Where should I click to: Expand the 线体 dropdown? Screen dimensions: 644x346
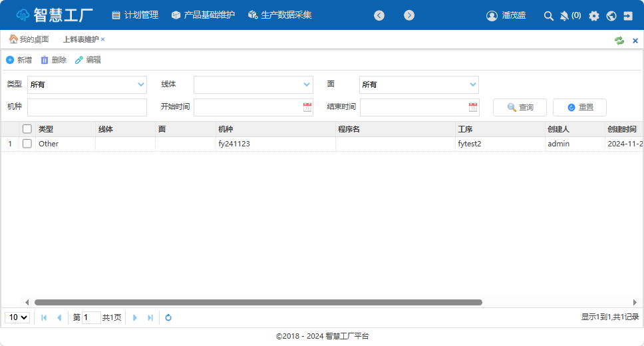click(x=307, y=85)
